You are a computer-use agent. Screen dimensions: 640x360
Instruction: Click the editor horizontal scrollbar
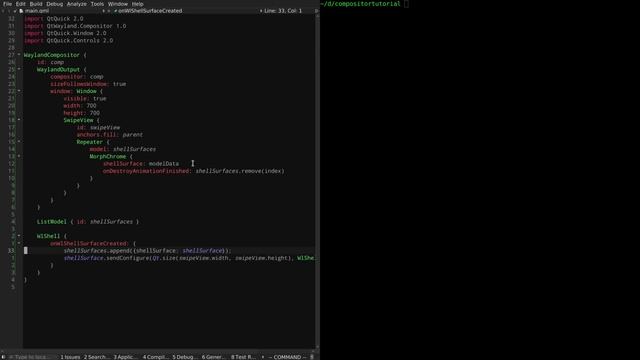click(158, 351)
